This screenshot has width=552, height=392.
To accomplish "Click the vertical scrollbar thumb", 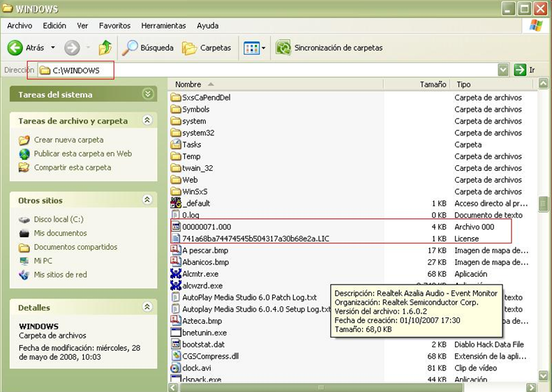I will (x=544, y=204).
